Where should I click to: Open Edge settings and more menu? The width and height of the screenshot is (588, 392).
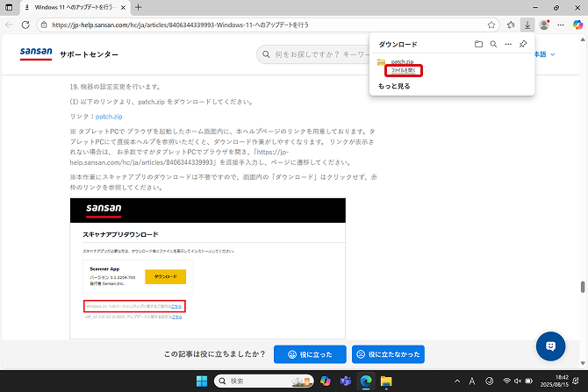(x=561, y=25)
